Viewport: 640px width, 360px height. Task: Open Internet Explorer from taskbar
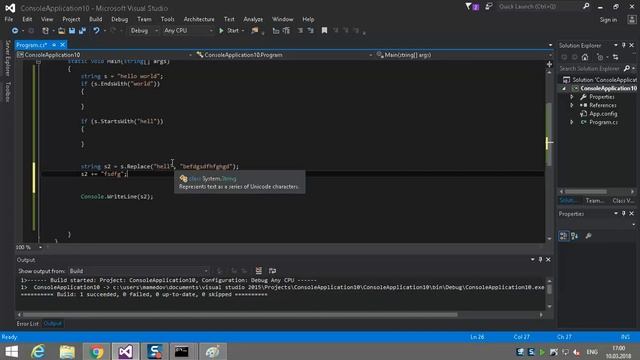coord(38,351)
